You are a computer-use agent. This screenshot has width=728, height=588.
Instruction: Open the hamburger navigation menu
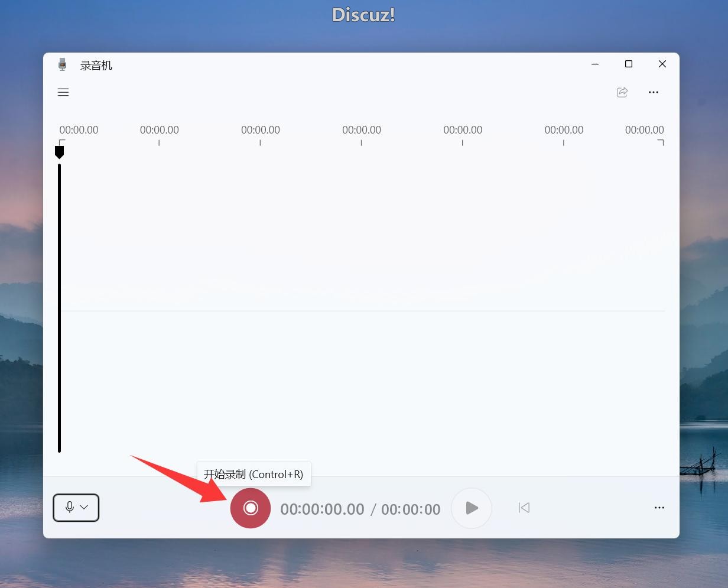point(63,92)
